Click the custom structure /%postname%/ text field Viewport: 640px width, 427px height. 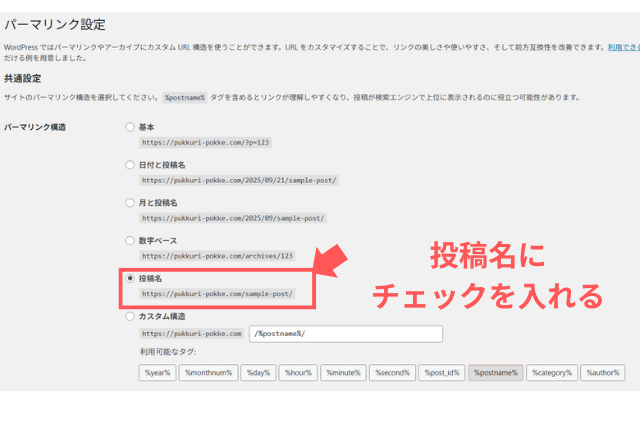coord(346,334)
